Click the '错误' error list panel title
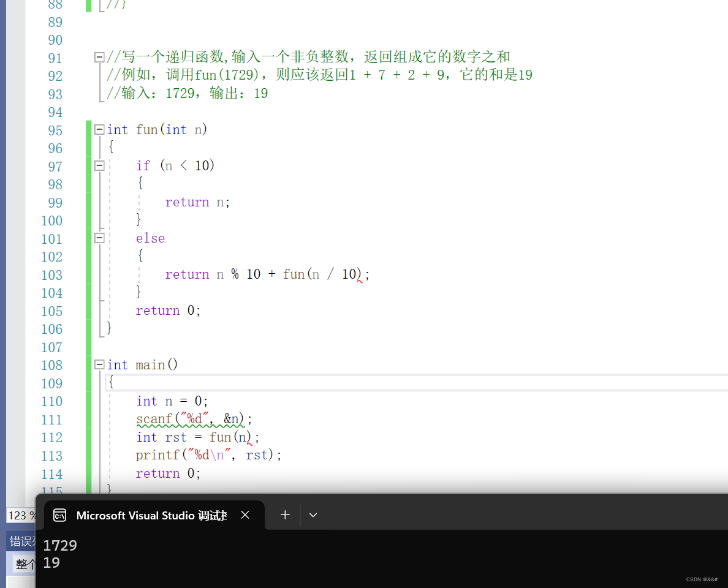Viewport: 728px width, 588px height. pyautogui.click(x=22, y=541)
